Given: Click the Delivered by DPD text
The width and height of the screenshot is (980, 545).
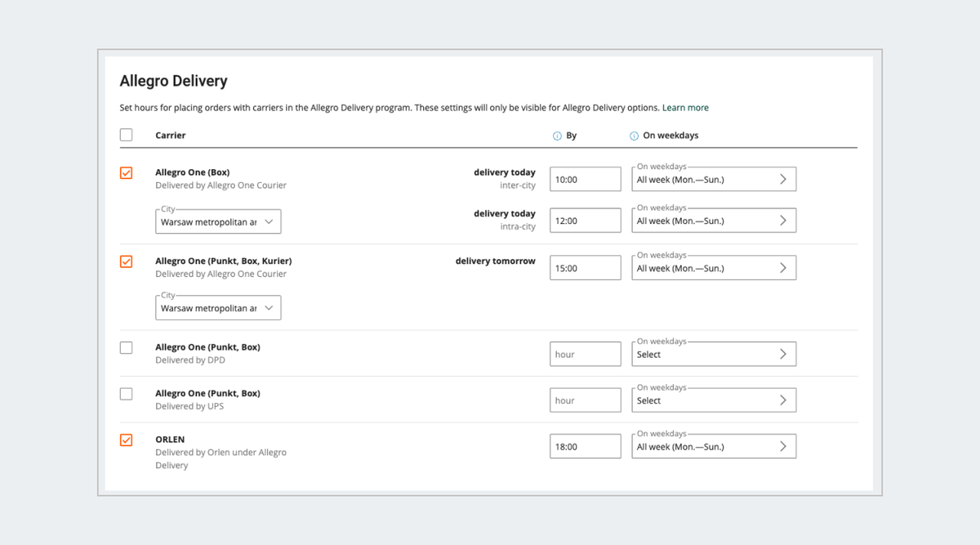Looking at the screenshot, I should point(190,360).
